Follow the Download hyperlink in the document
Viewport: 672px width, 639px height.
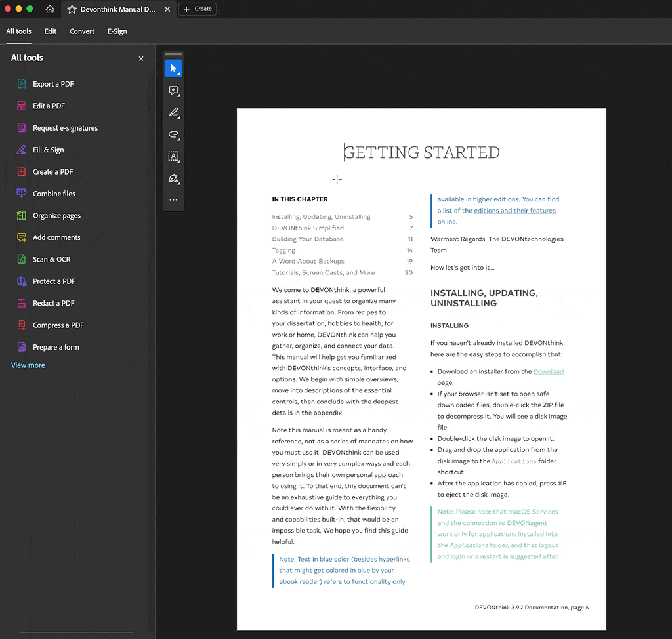548,371
